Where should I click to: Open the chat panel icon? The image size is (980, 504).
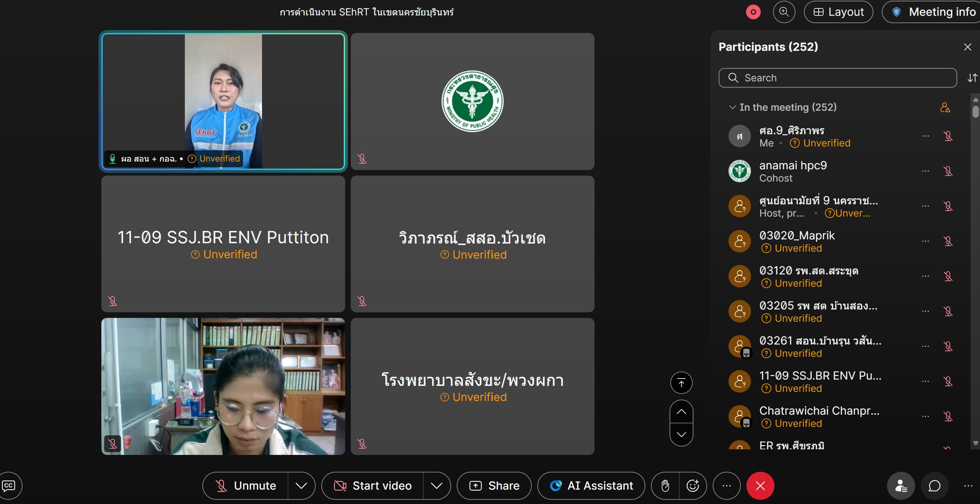click(x=934, y=485)
